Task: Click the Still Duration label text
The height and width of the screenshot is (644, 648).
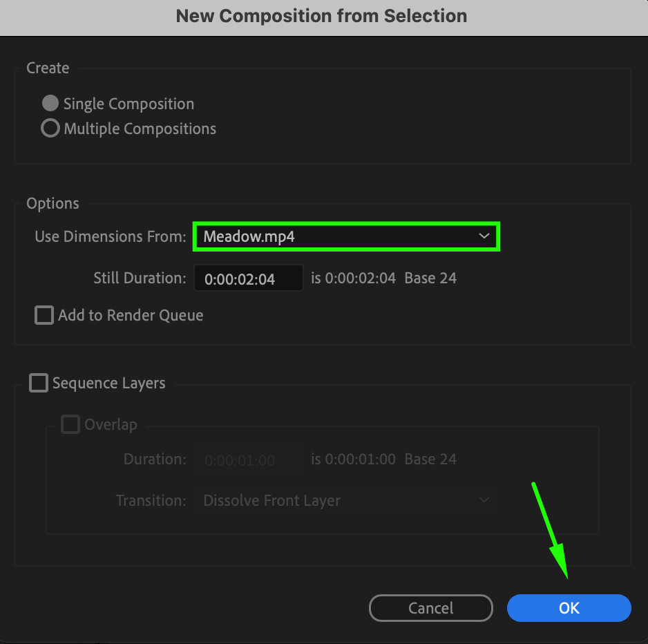Action: tap(140, 278)
